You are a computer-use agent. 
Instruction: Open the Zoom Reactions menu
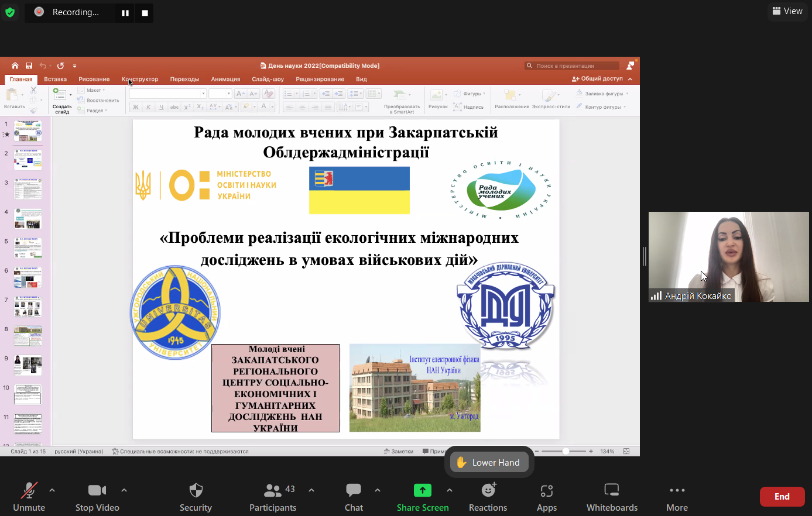click(x=488, y=497)
